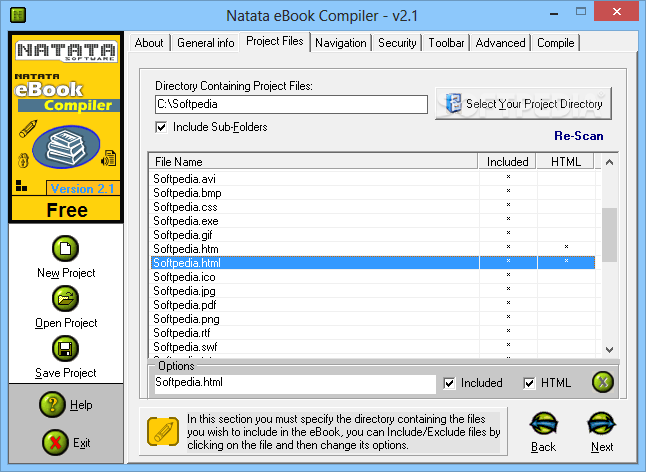The width and height of the screenshot is (646, 472).
Task: Select Softpedia.jpg in file list
Action: click(x=372, y=291)
